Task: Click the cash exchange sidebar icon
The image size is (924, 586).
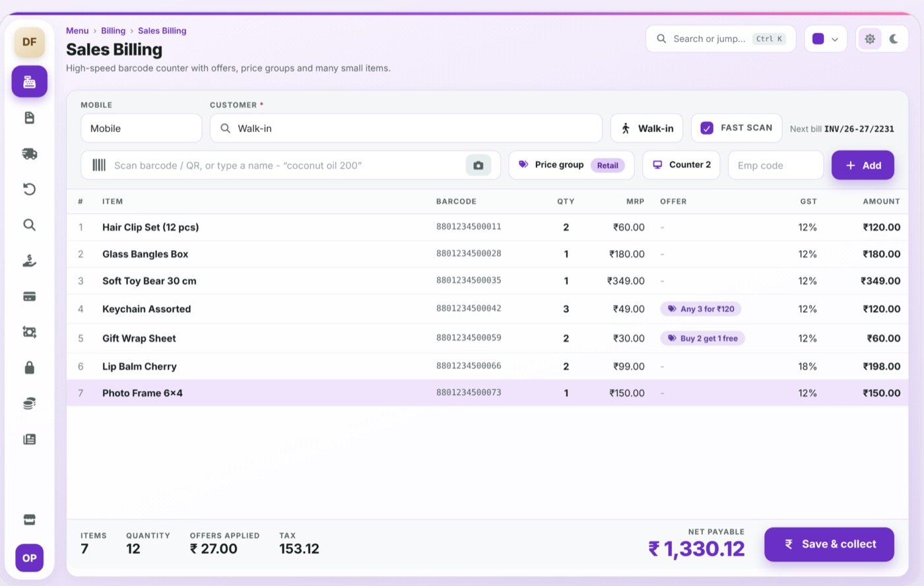Action: [30, 332]
